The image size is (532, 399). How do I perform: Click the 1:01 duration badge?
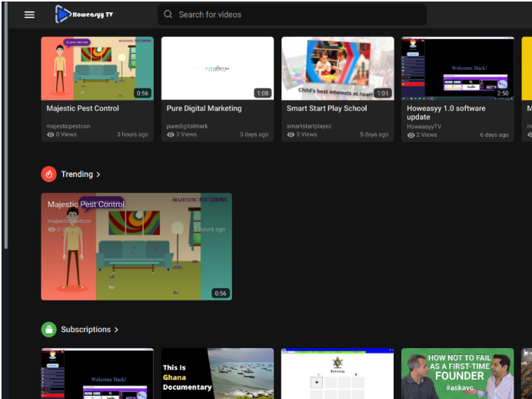[x=383, y=93]
